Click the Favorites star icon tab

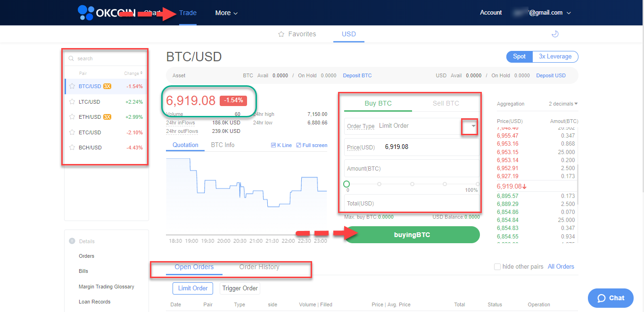[297, 34]
